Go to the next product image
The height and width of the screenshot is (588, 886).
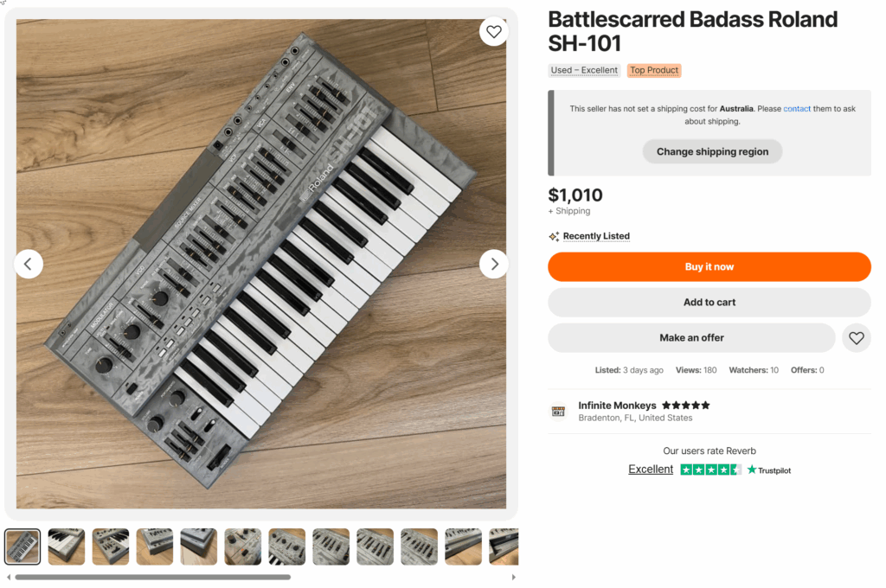pyautogui.click(x=493, y=264)
